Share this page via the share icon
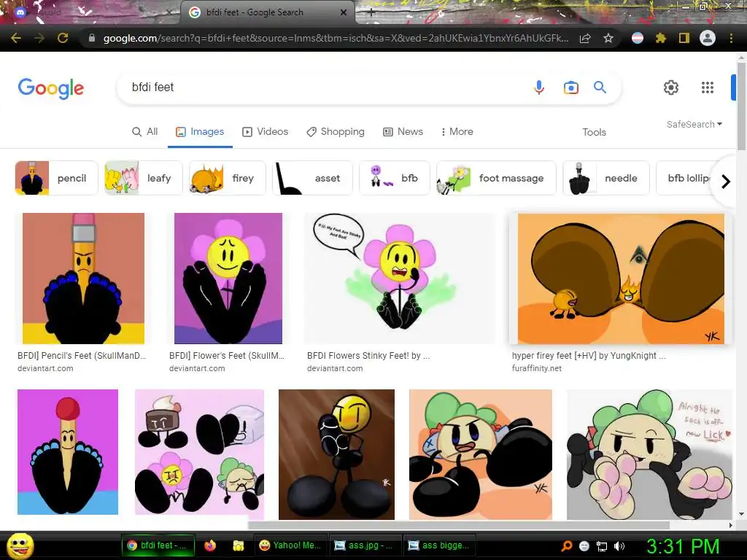747x560 pixels. click(585, 38)
